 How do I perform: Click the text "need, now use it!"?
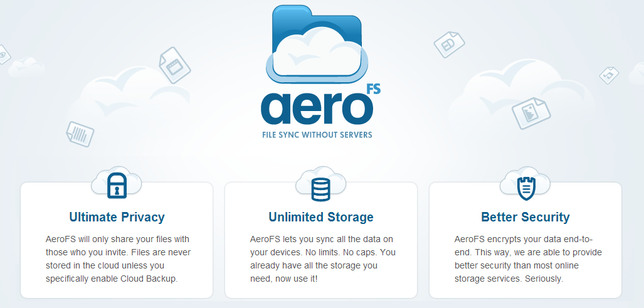coord(284,279)
